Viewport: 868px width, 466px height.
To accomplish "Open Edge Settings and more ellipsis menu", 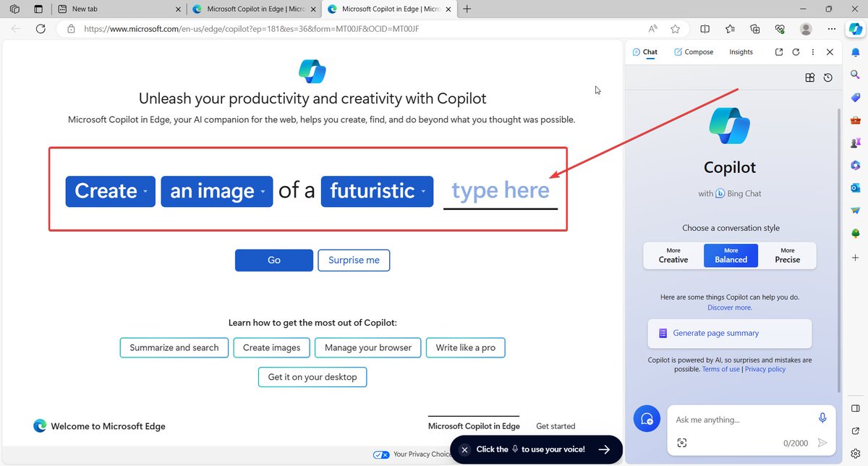I will (x=830, y=29).
